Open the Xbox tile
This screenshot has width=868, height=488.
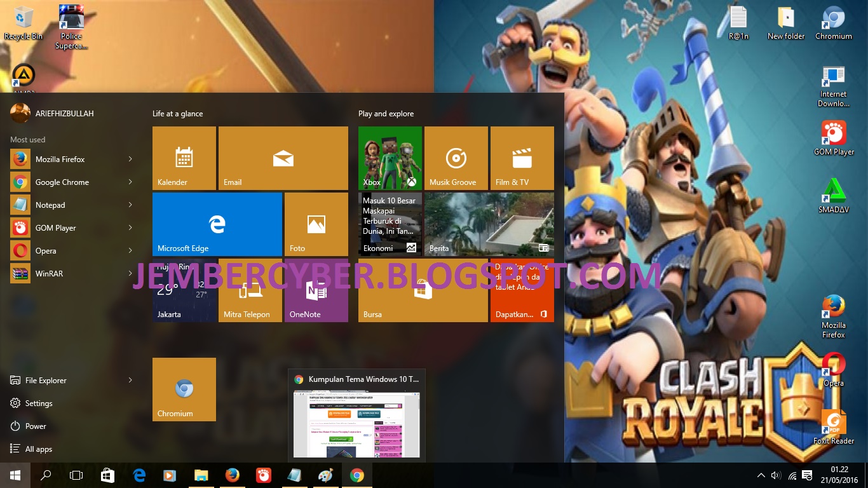pyautogui.click(x=390, y=158)
